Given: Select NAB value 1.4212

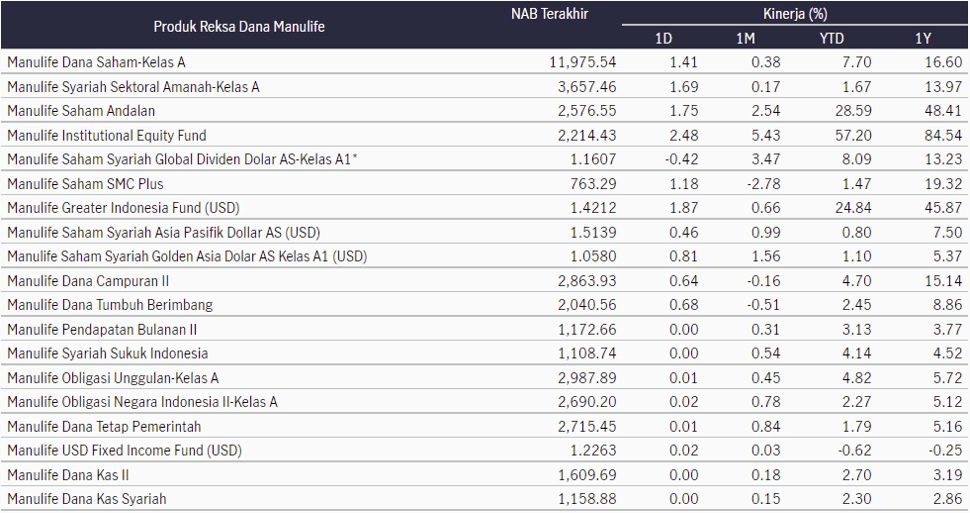Looking at the screenshot, I should click(x=593, y=207).
